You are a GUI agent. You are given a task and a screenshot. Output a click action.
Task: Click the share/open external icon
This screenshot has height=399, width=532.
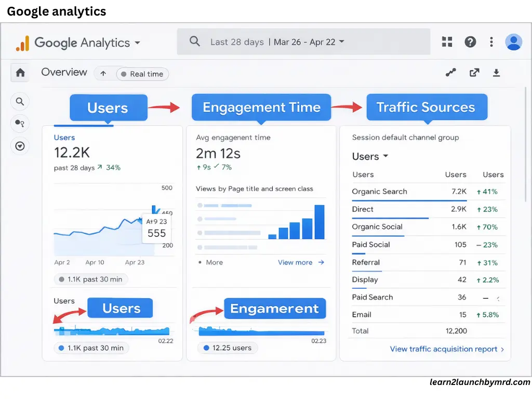pos(474,72)
